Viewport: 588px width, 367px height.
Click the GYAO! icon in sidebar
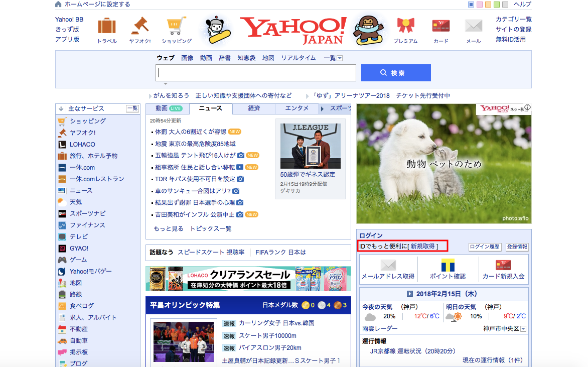62,249
